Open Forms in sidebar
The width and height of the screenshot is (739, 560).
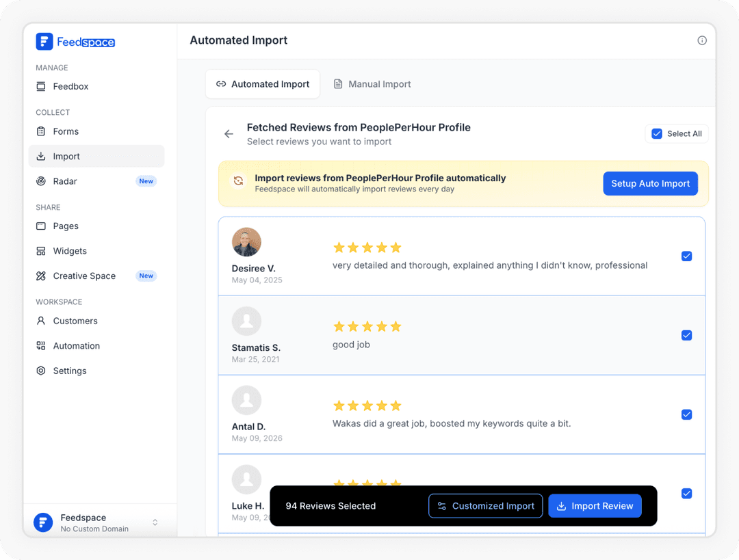point(96,131)
